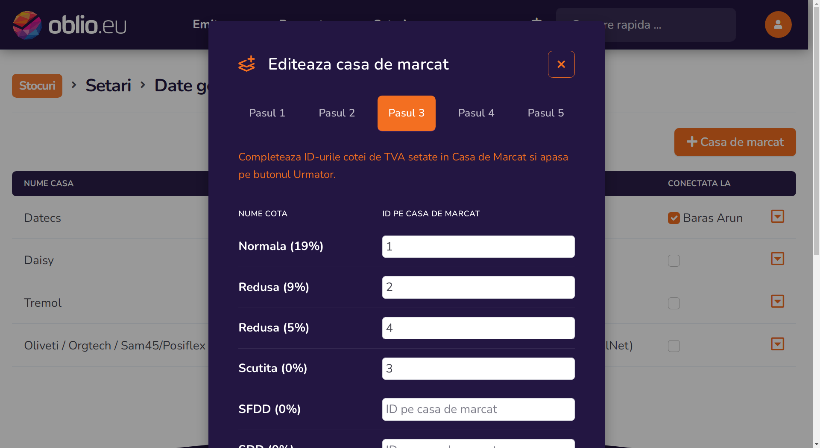The width and height of the screenshot is (820, 448).
Task: Expand the Tremol row dropdown arrow
Action: pos(777,302)
